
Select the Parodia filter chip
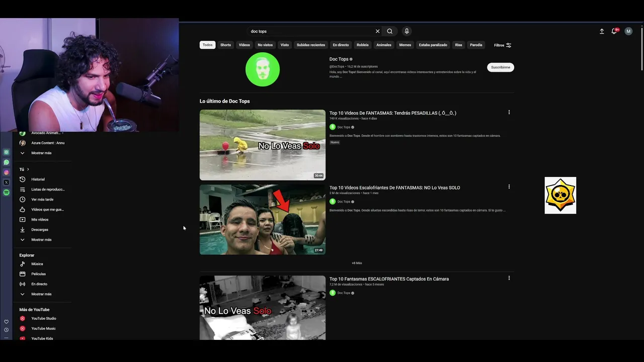476,45
